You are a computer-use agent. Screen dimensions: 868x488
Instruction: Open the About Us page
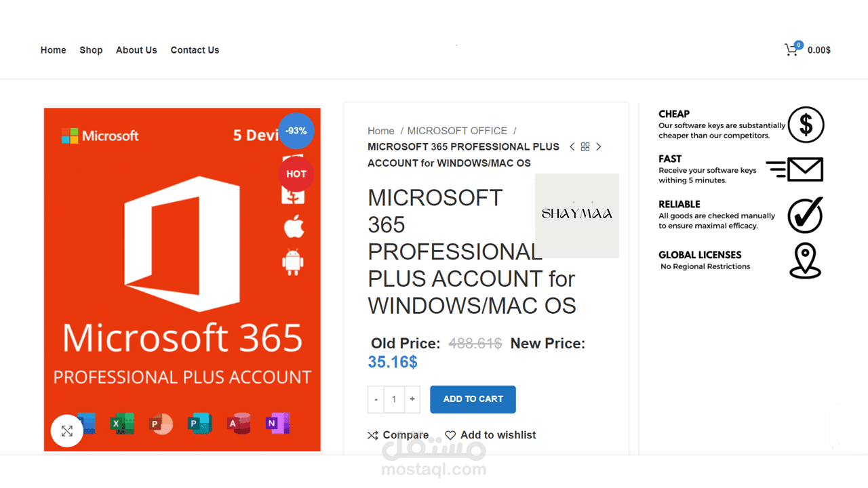click(136, 50)
